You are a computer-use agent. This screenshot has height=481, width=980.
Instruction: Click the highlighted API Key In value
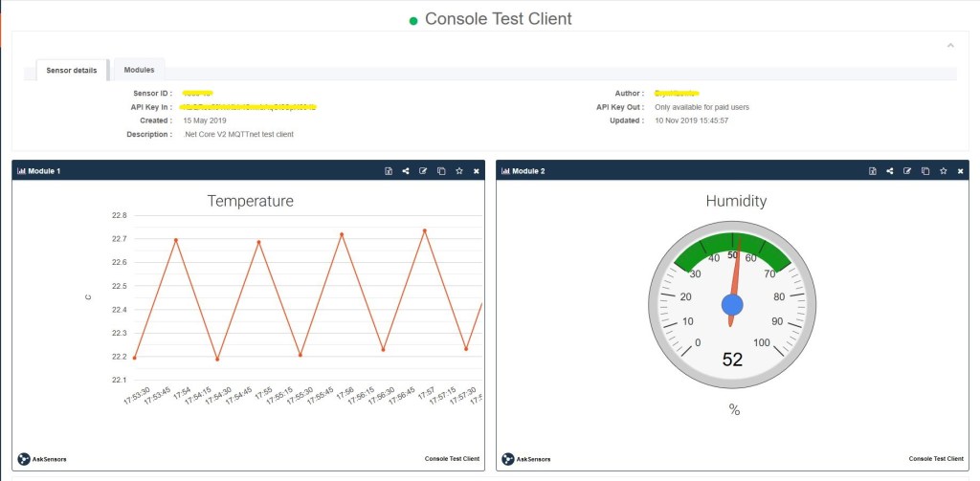[x=248, y=107]
